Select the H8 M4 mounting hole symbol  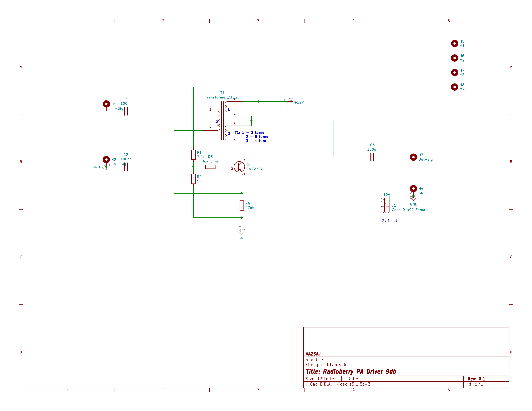pyautogui.click(x=455, y=87)
